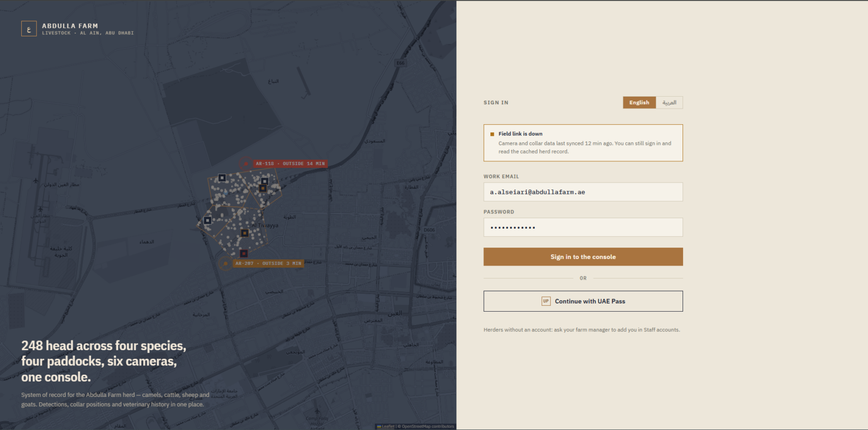Click the "LIVESTOCK · AL AIN, ABU DHABI" subtitle
This screenshot has width=868, height=430.
click(88, 33)
